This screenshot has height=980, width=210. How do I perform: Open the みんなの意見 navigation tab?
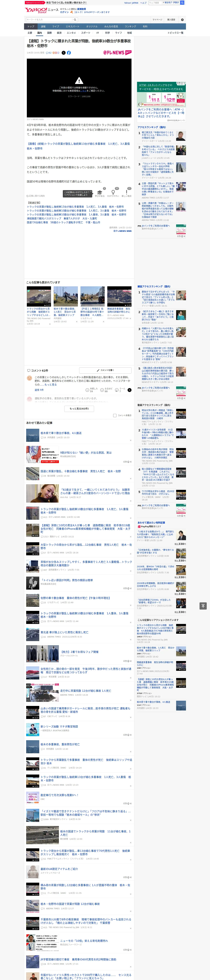coord(111,27)
